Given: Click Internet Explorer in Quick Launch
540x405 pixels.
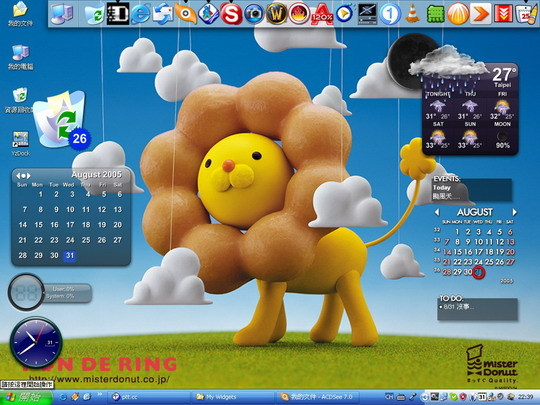Looking at the screenshot, I should 64,397.
